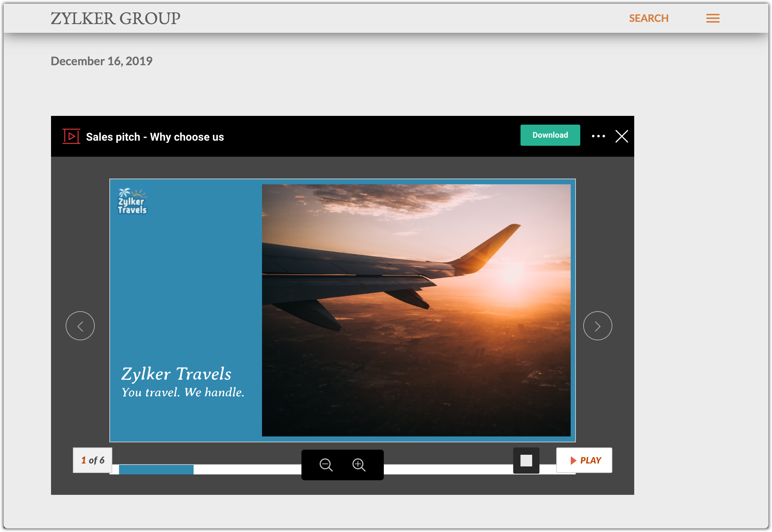Open the three-dot more options menu
Viewport: 772px width, 532px height.
598,136
